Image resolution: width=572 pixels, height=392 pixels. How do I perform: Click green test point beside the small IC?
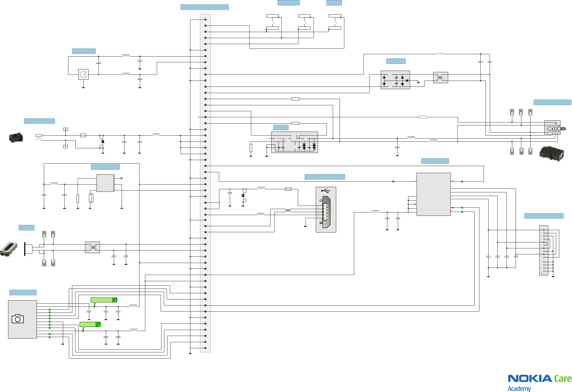point(122,178)
